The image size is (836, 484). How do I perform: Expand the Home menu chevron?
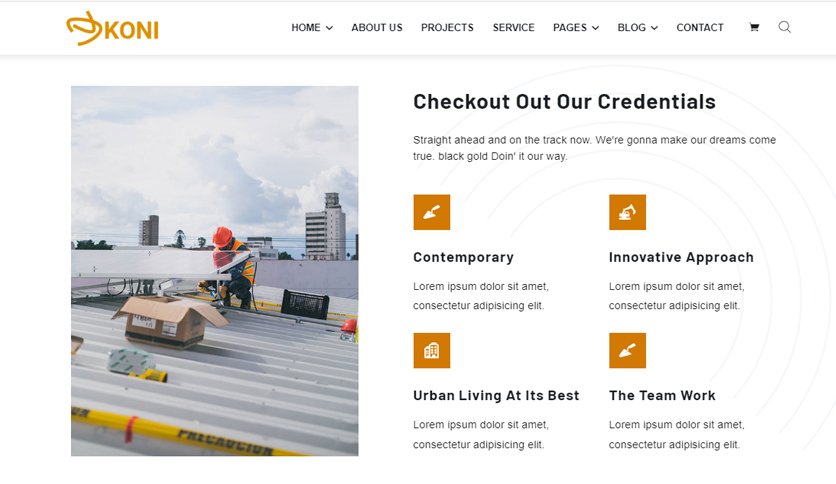coord(329,28)
